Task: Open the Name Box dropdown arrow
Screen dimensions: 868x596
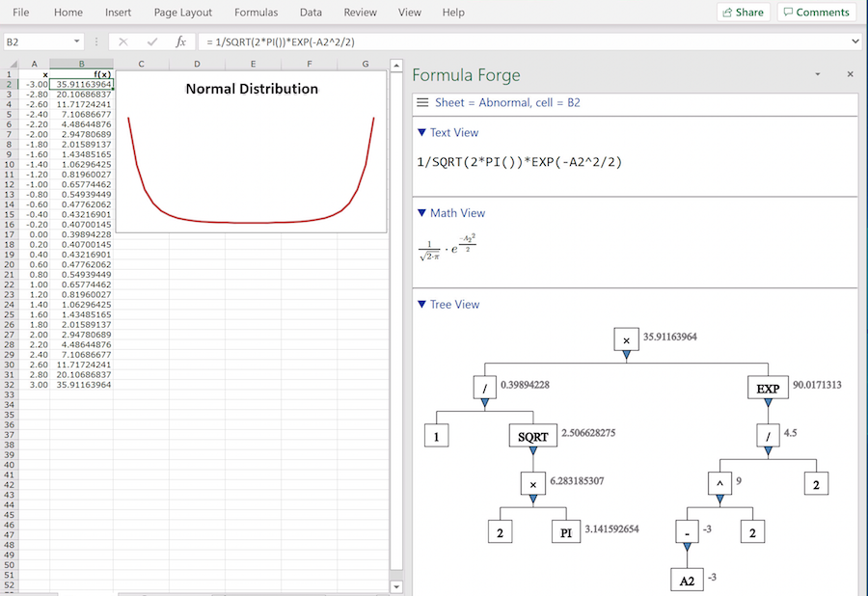Action: (x=76, y=41)
